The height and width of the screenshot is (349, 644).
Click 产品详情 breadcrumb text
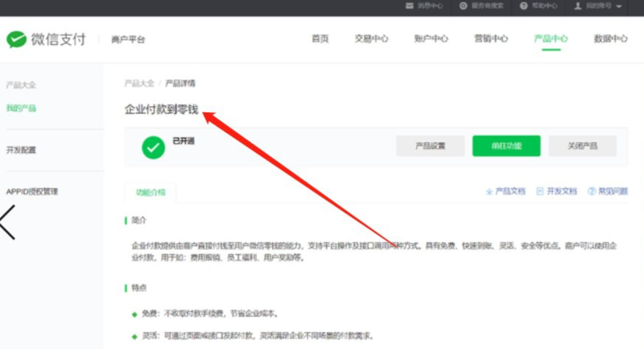[x=180, y=83]
